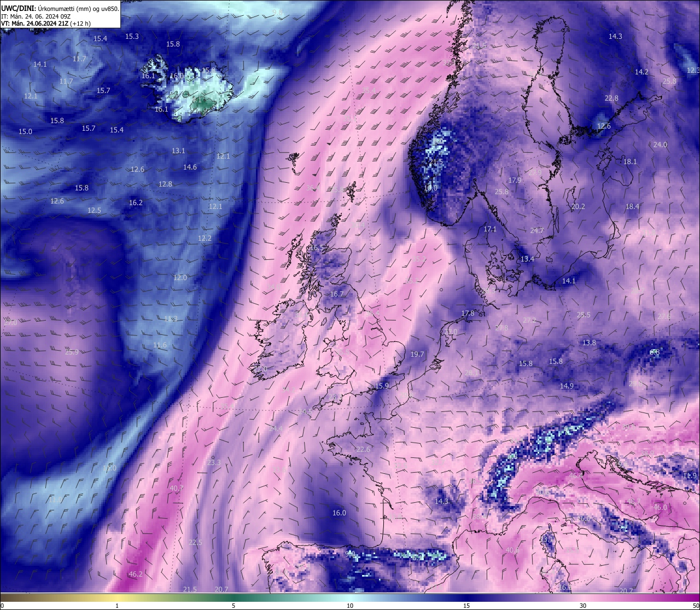Click the 46.0 value label
Image resolution: width=700 pixels, height=610 pixels.
pyautogui.click(x=660, y=508)
